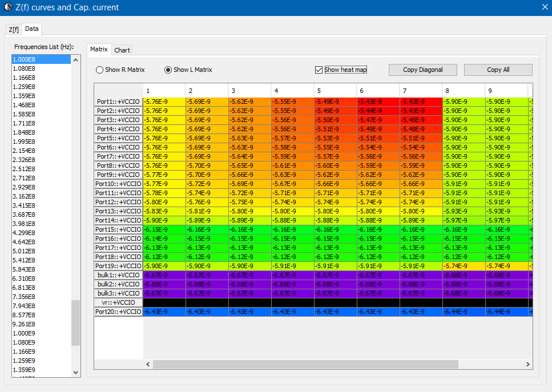Click the Copy All button

pos(498,70)
